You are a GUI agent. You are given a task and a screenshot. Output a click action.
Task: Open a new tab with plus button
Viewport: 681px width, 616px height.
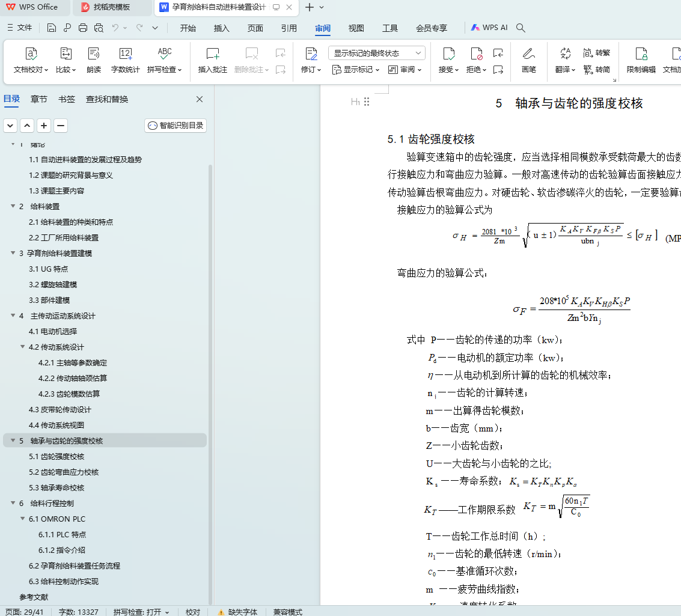click(x=309, y=7)
